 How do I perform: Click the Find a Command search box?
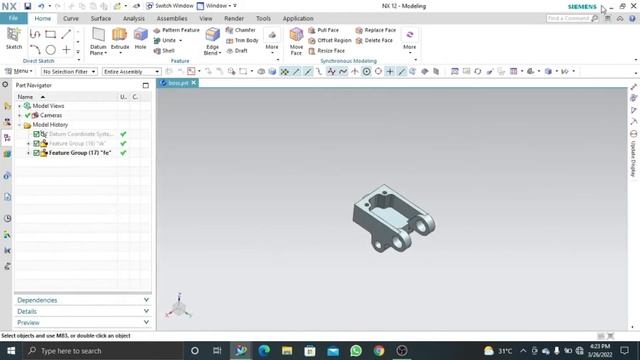(x=572, y=18)
